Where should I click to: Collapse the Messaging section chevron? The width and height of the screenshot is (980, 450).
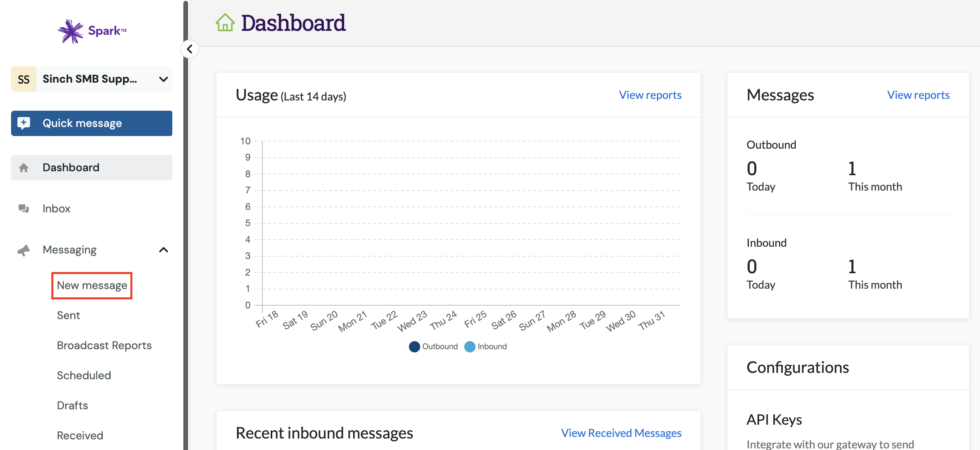pyautogui.click(x=164, y=250)
